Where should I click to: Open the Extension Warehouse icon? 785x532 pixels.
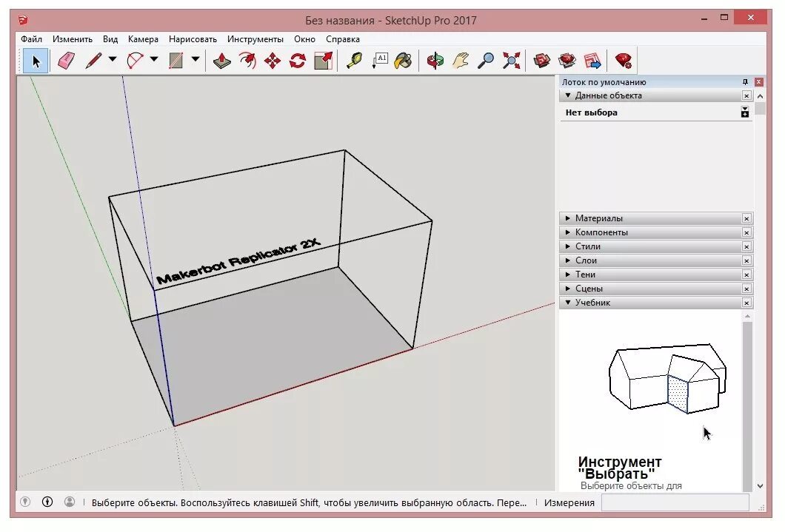[x=567, y=61]
